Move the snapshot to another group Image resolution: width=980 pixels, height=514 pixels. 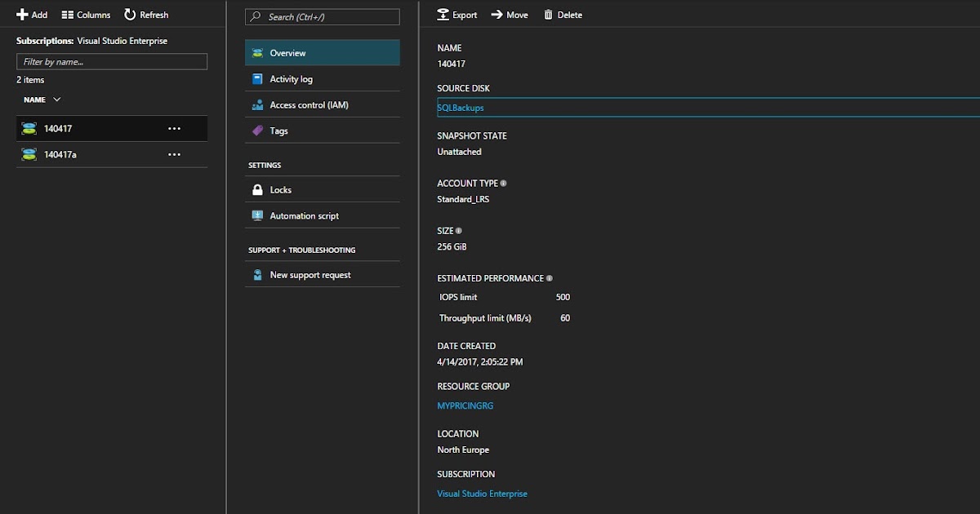click(x=509, y=14)
